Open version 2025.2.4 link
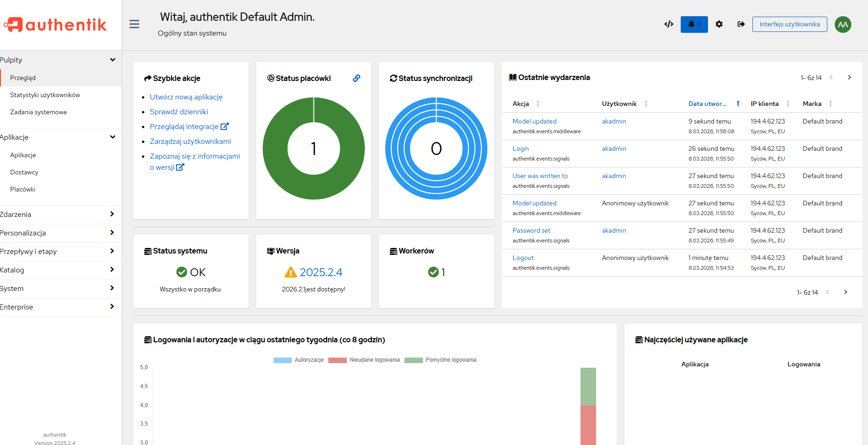 (x=321, y=272)
